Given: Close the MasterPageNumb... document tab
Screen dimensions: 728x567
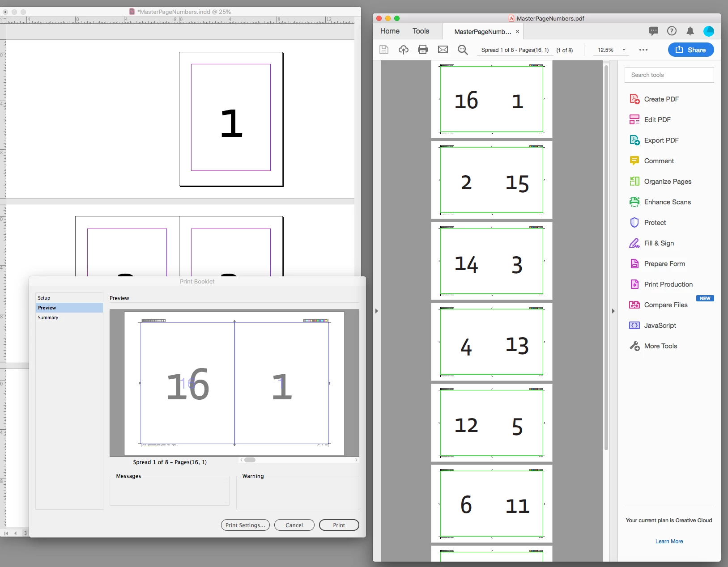Looking at the screenshot, I should pyautogui.click(x=518, y=32).
